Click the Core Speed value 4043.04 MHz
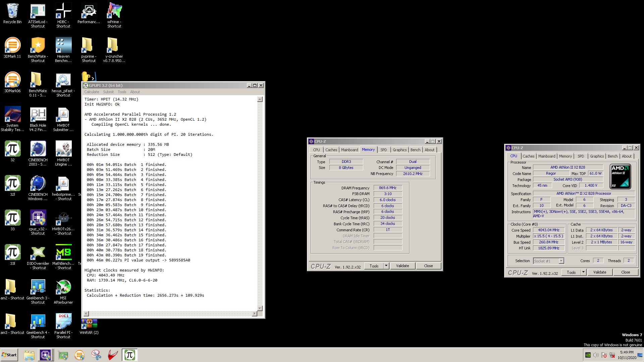 pyautogui.click(x=548, y=230)
